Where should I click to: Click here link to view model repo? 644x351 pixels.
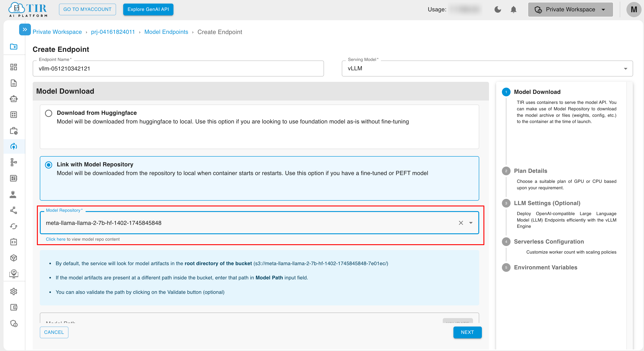pyautogui.click(x=56, y=239)
